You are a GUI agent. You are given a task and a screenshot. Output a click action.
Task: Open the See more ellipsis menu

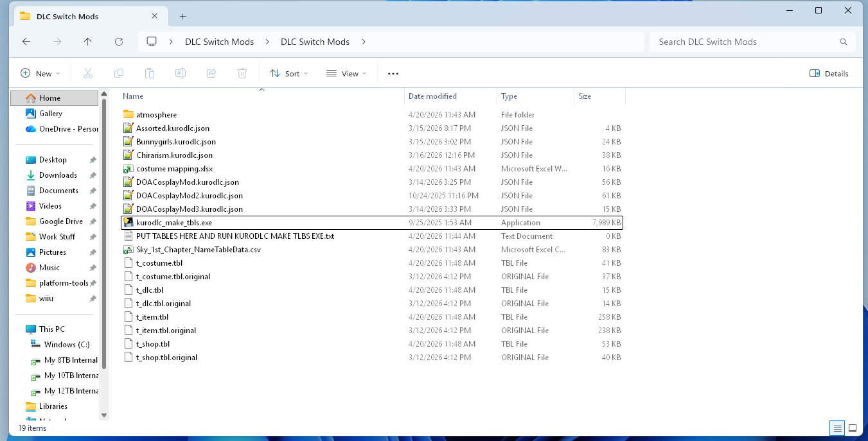point(393,74)
